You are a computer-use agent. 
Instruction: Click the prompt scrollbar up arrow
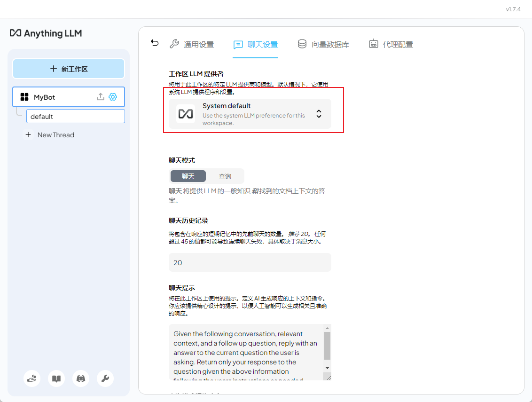point(327,328)
